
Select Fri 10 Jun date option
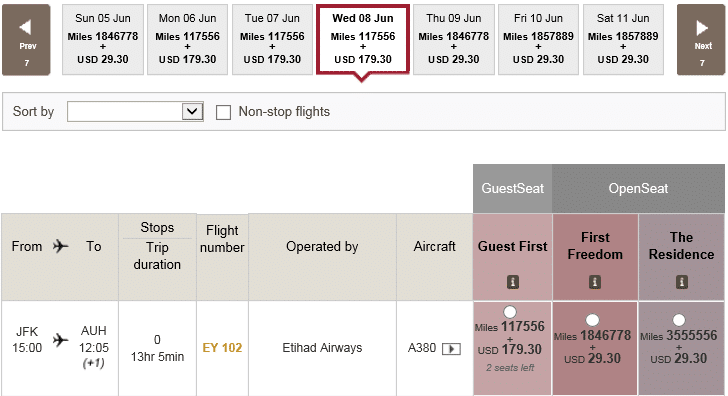pyautogui.click(x=538, y=39)
